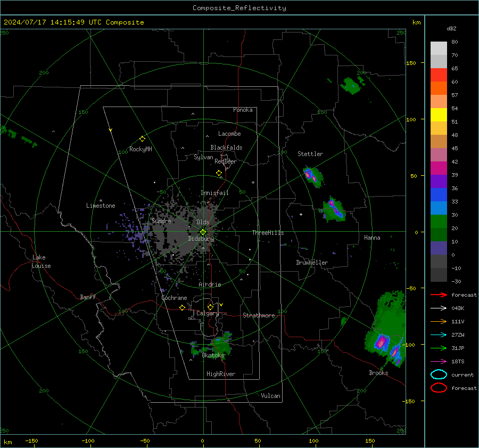Click the cyan 27ZW arrow legend icon

pyautogui.click(x=439, y=335)
